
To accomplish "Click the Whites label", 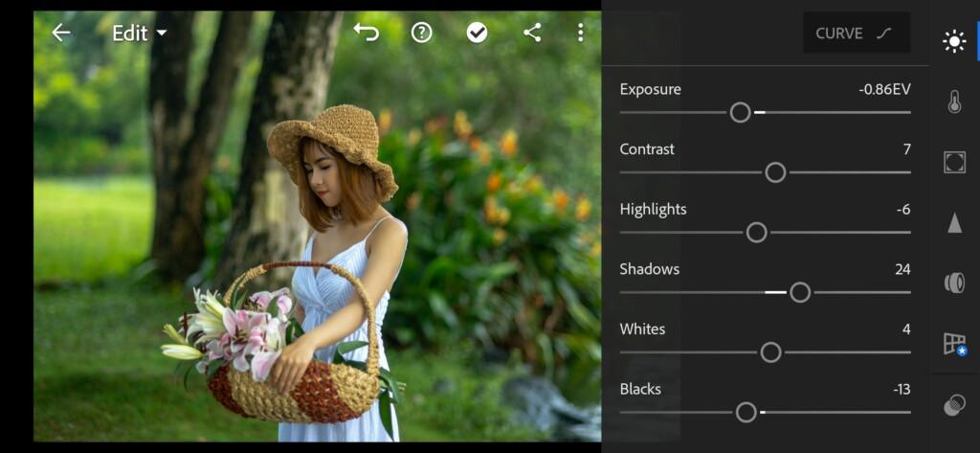I will 642,329.
